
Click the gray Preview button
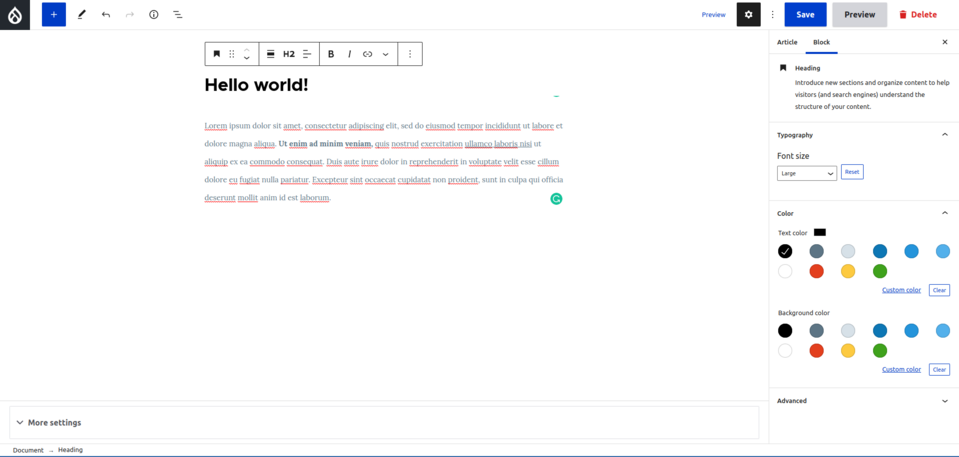tap(859, 15)
